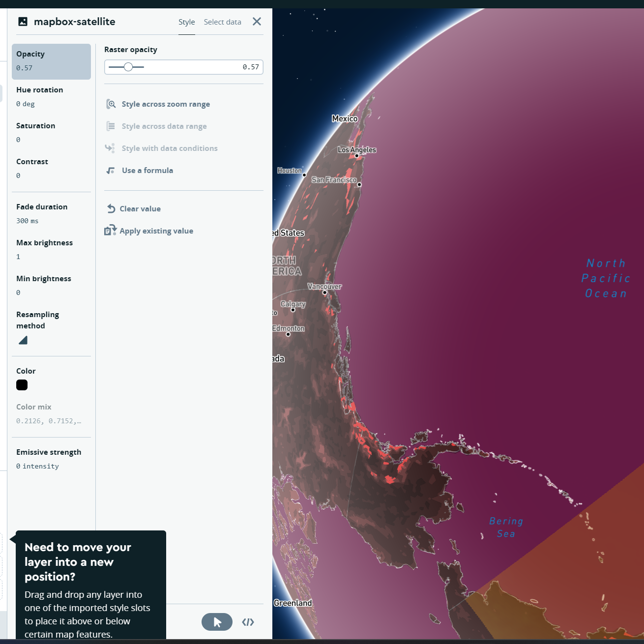Image resolution: width=644 pixels, height=644 pixels.
Task: Close the mapbox-satellite style panel
Action: [256, 21]
